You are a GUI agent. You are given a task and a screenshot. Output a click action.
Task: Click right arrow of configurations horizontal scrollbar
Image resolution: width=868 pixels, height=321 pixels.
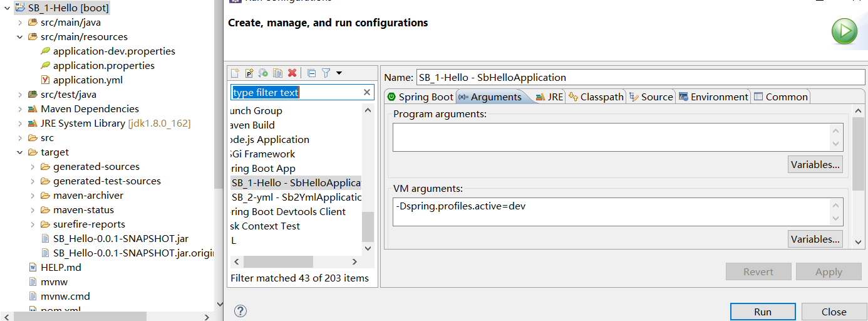(x=354, y=262)
